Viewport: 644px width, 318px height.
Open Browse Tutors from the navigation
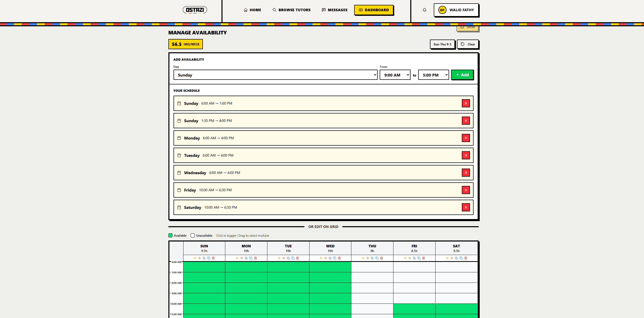(x=291, y=10)
